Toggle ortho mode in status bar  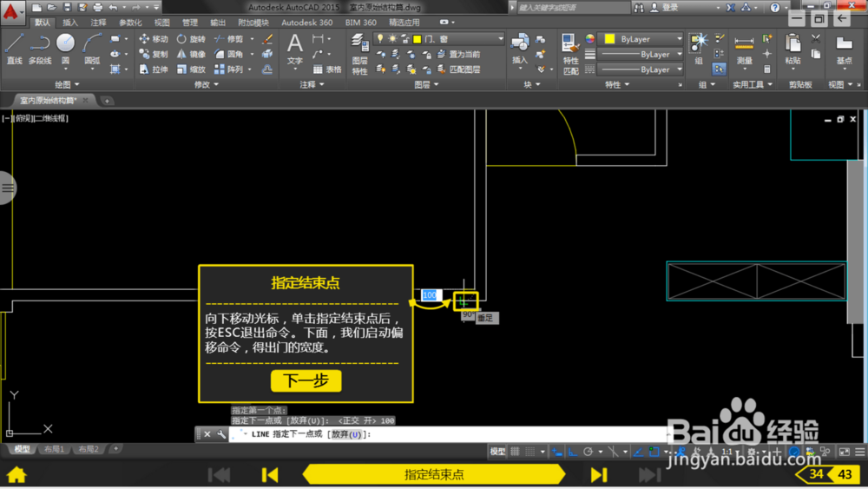572,452
